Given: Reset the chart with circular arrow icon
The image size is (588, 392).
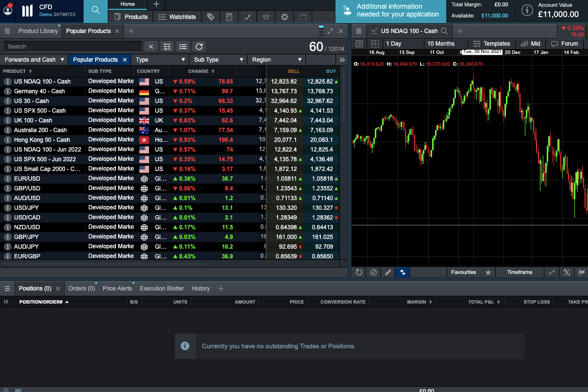Looking at the screenshot, I should coord(359,272).
